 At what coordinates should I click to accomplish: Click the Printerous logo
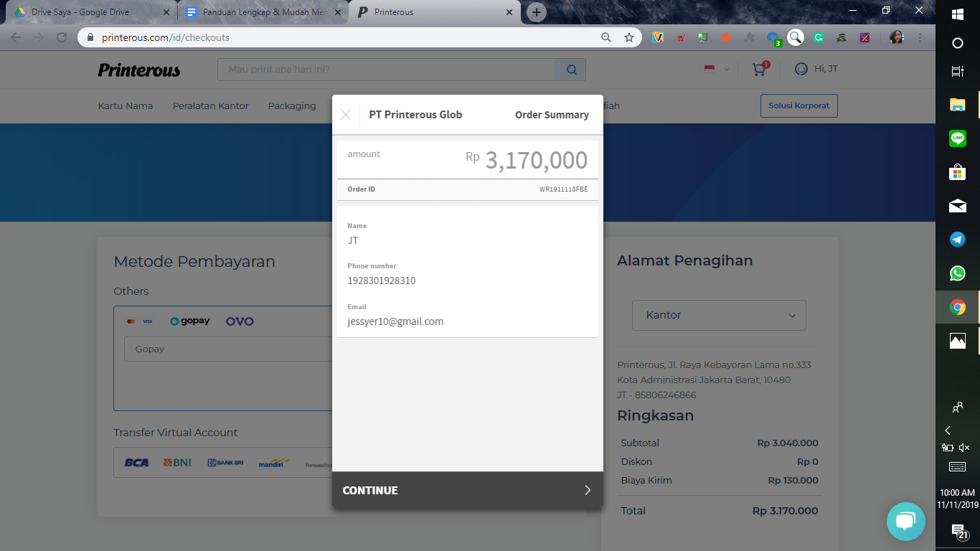(139, 70)
